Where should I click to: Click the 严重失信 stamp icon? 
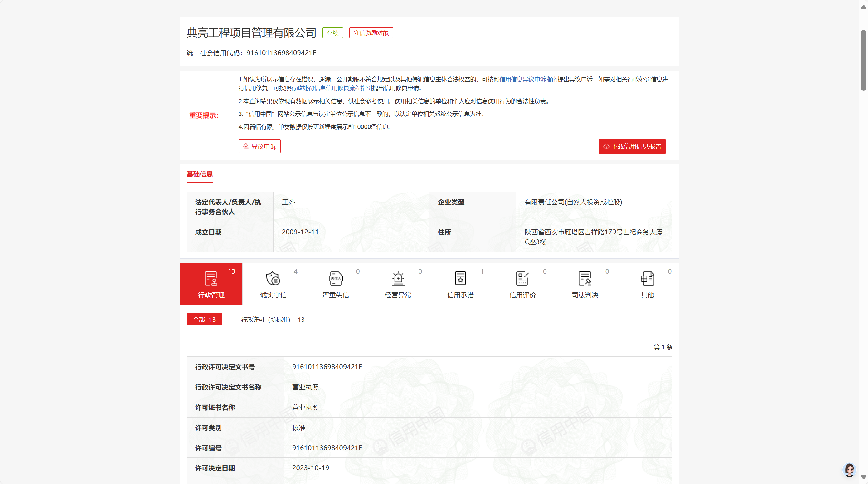pos(336,278)
